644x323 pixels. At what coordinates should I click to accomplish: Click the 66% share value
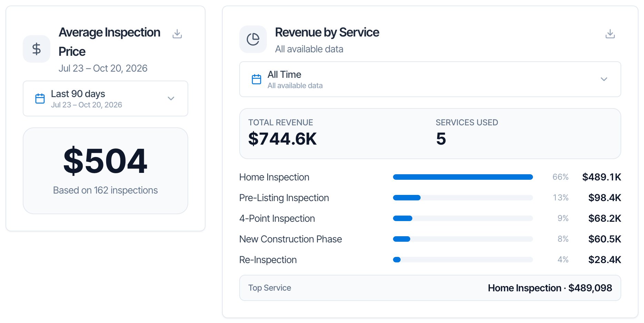coord(561,177)
